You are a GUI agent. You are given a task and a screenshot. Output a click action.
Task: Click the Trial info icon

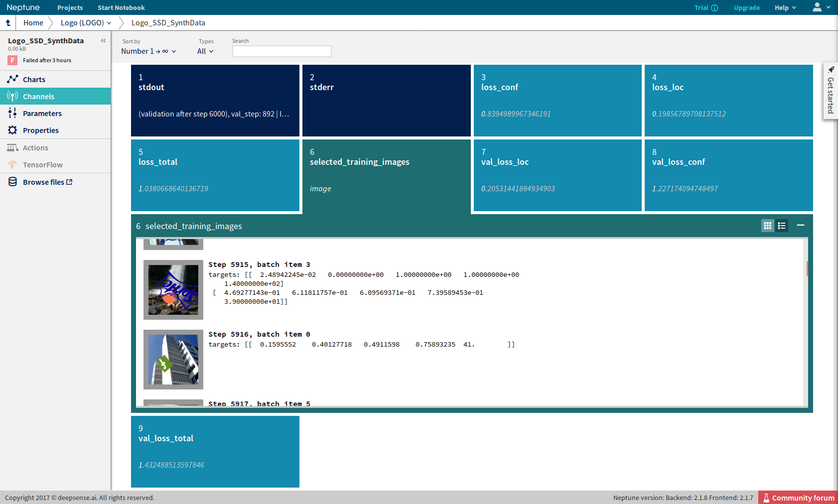714,8
